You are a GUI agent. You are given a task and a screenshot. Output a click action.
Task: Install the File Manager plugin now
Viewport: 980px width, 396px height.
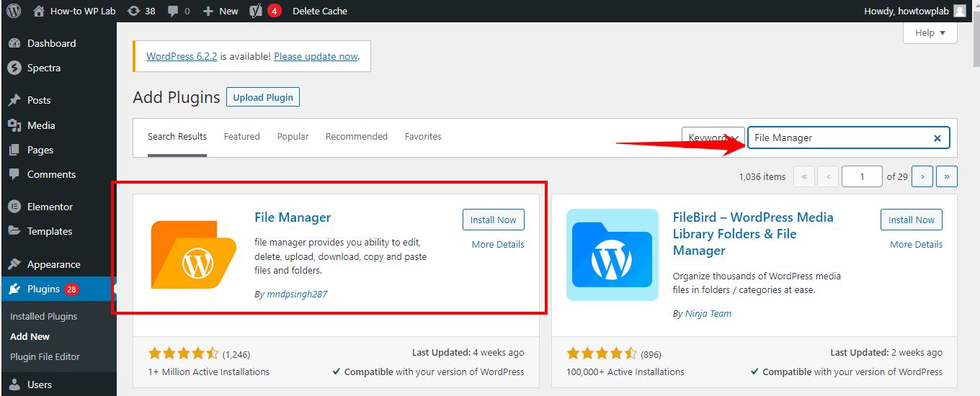493,220
